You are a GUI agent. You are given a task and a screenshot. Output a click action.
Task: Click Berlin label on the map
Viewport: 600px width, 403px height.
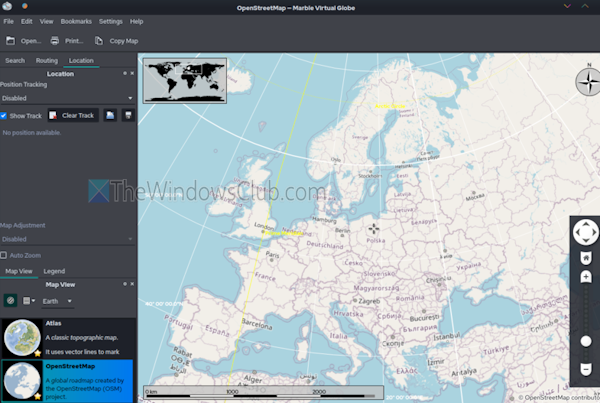(x=342, y=230)
